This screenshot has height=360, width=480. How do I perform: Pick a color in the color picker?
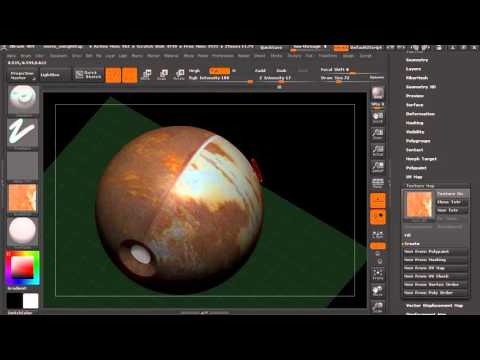pyautogui.click(x=22, y=268)
